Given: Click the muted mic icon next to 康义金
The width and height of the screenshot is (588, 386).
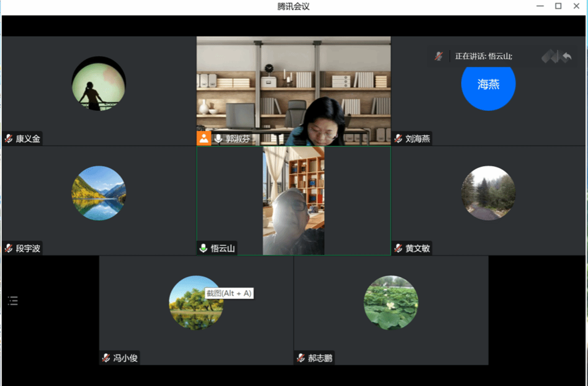Looking at the screenshot, I should coord(8,139).
